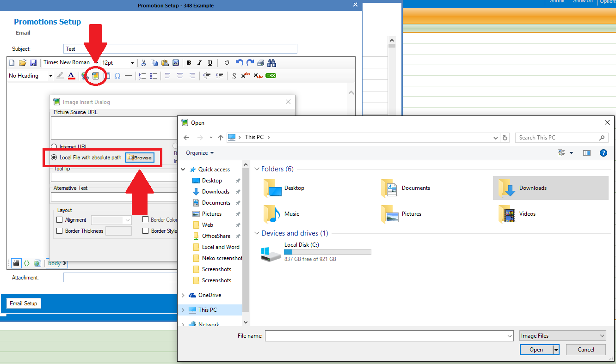
Task: Select Local File with absolute path radio
Action: click(54, 158)
